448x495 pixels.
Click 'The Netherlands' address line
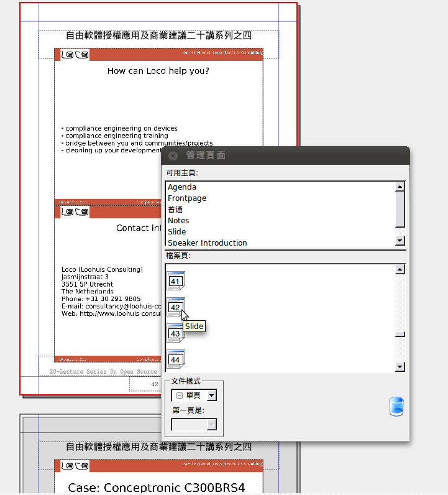coord(88,292)
